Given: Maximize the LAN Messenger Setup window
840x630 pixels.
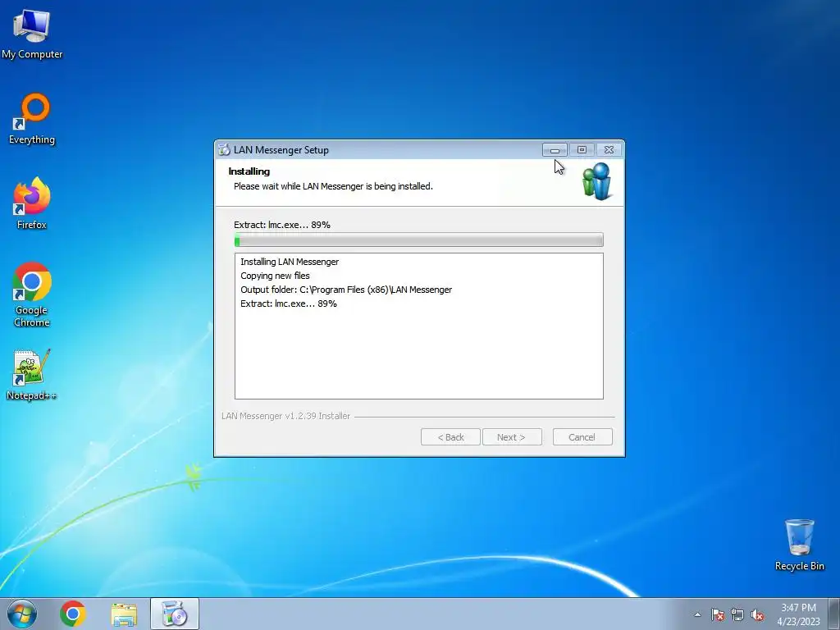Looking at the screenshot, I should (x=582, y=150).
